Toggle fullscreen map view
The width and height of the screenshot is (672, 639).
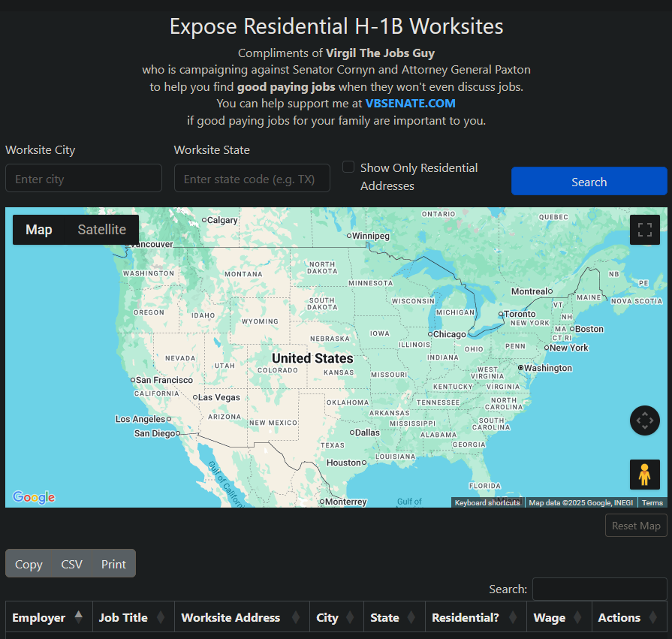pos(644,230)
